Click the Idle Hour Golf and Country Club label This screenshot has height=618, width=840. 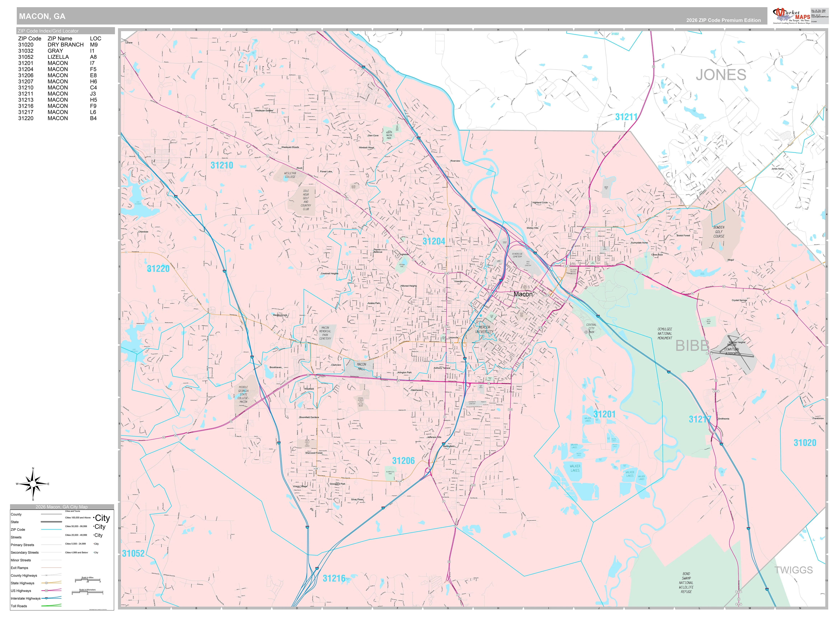click(306, 200)
